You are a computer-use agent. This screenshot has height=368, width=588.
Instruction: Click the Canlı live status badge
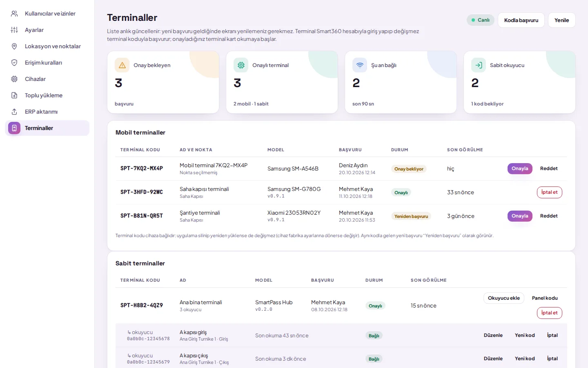click(481, 20)
